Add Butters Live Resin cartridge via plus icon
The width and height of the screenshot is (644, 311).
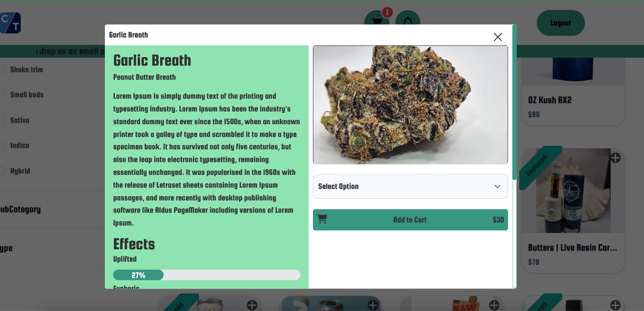(x=616, y=158)
